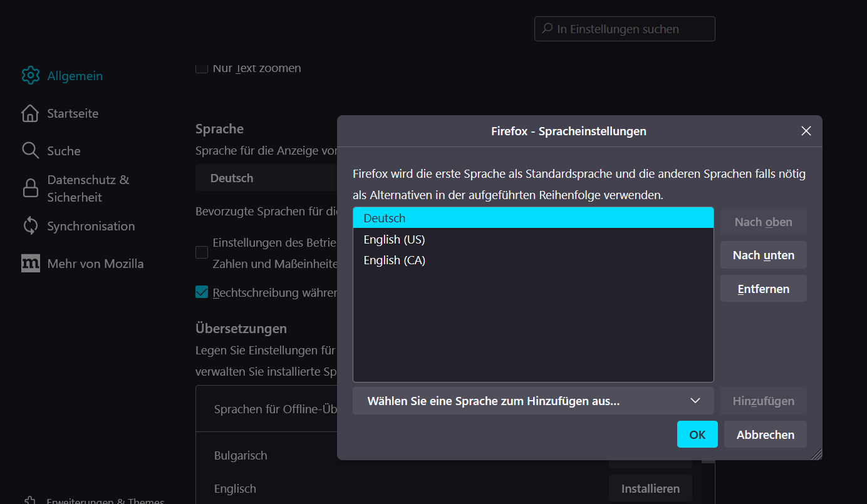Focus the 'In Einstellungen suchen' search field
The height and width of the screenshot is (504, 867).
[x=625, y=29]
